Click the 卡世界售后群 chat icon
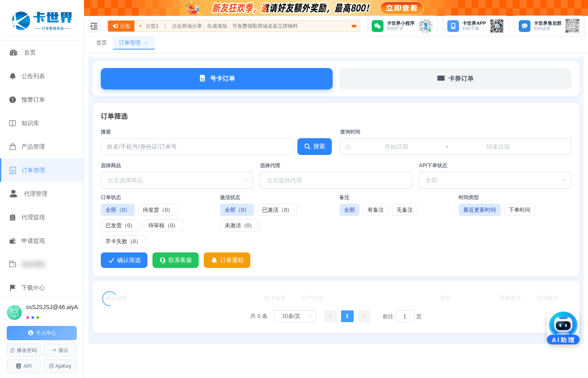588x378 pixels. [525, 26]
